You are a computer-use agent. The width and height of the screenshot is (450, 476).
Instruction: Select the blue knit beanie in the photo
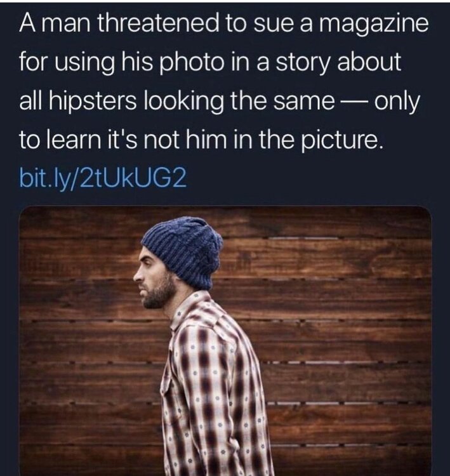[183, 251]
